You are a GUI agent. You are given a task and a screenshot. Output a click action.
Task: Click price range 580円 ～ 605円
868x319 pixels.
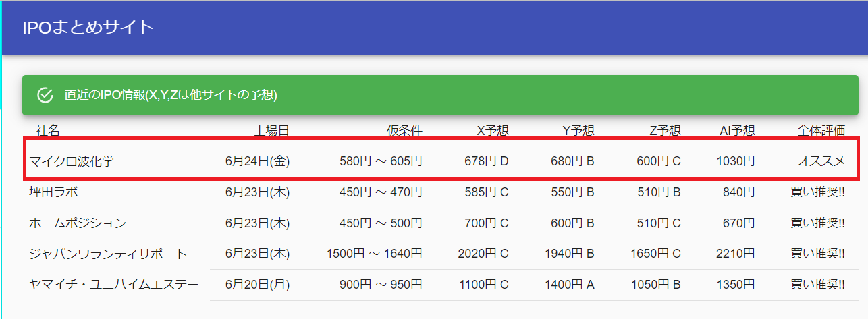381,161
